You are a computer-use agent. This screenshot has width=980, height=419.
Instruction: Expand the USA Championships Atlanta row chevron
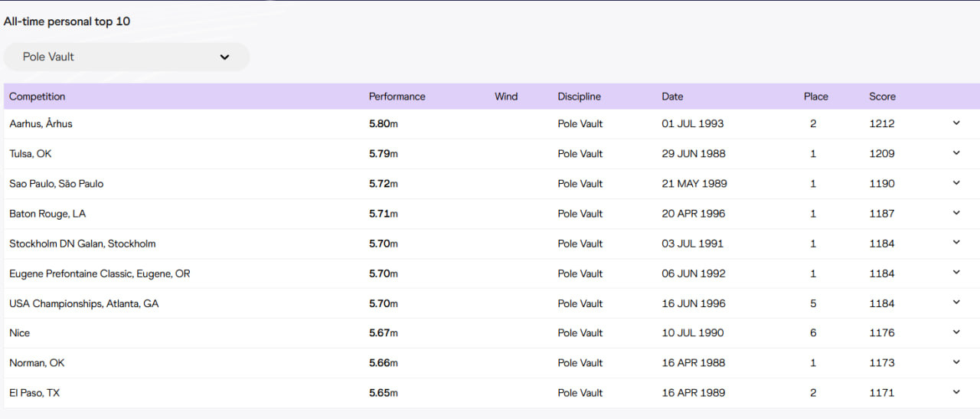955,303
